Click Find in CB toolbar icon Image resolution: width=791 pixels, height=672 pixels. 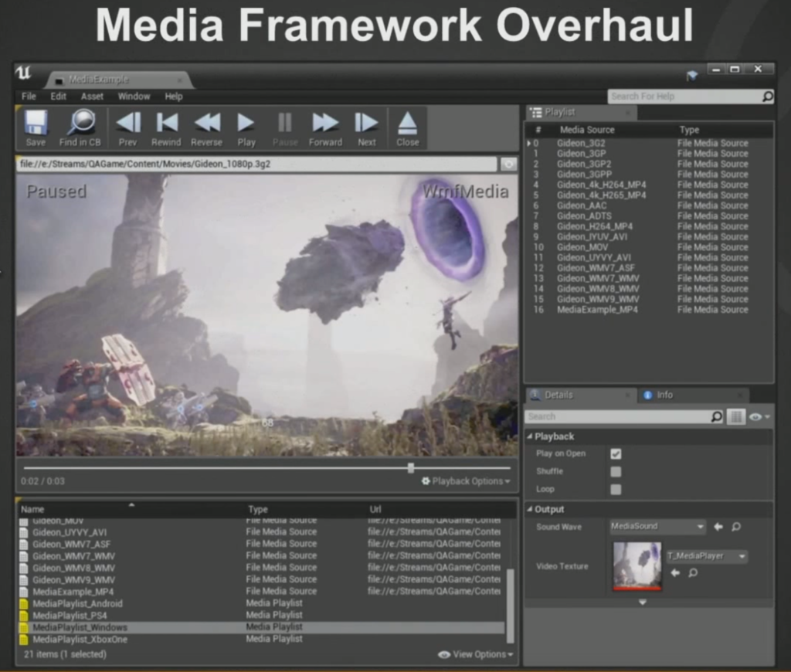pyautogui.click(x=80, y=128)
